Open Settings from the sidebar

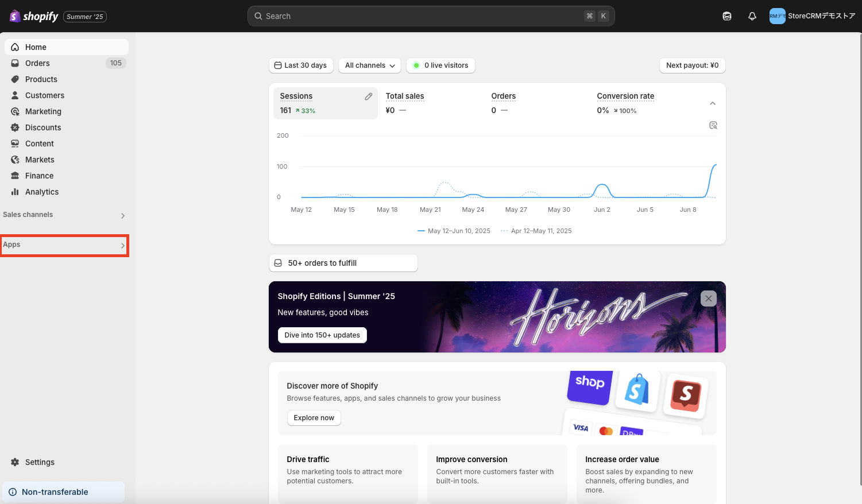point(67,462)
